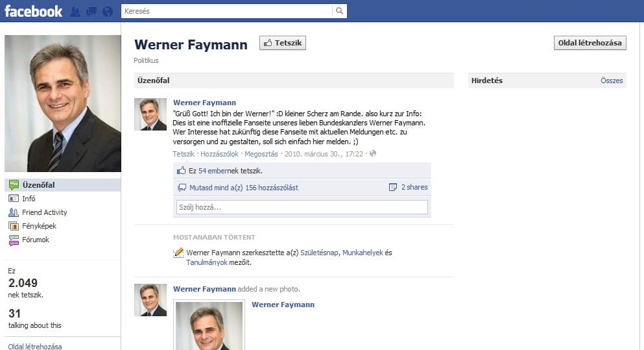Viewport: 644px width, 350px height.
Task: Click the edit pencil icon in recent activity
Action: [x=178, y=253]
